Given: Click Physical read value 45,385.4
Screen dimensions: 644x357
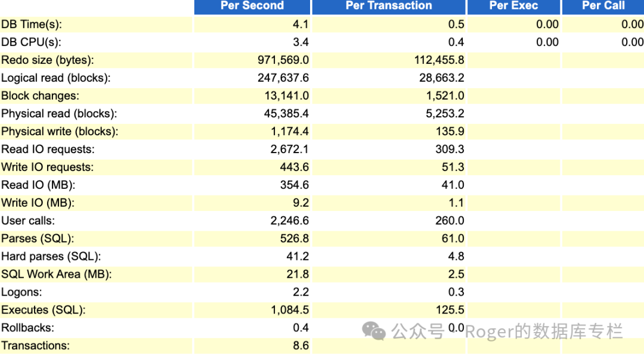Looking at the screenshot, I should (286, 114).
